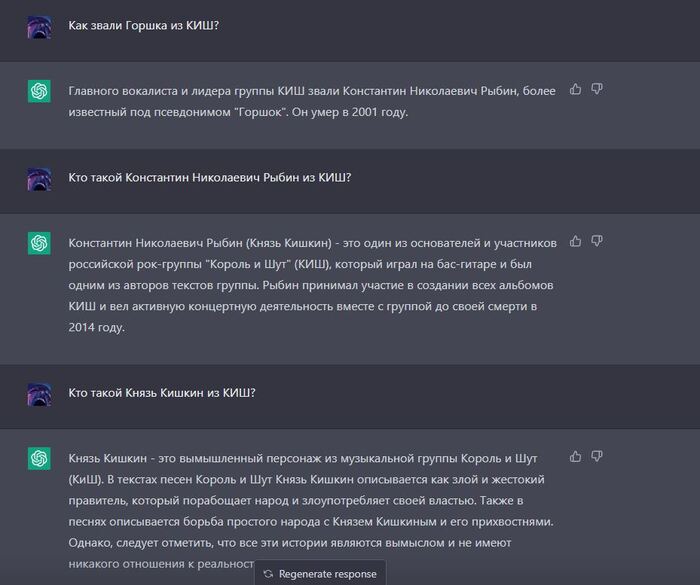Click ChatGPT logo beside the Рыбин bass-guitar answer
This screenshot has height=585, width=700.
pyautogui.click(x=39, y=243)
